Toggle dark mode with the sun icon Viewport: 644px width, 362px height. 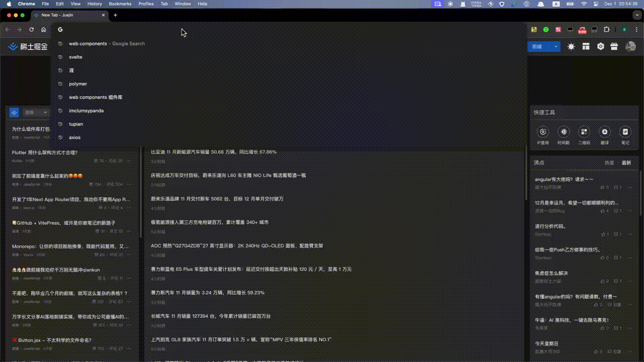tap(571, 46)
